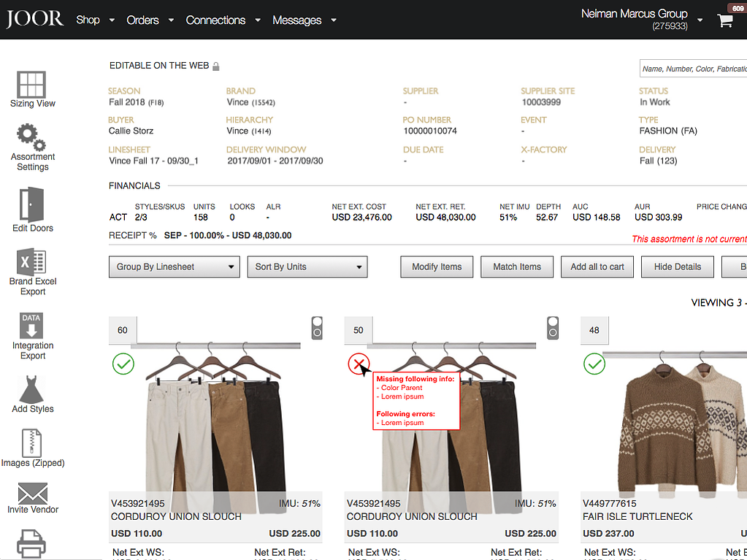
Task: Click Add all to cart button
Action: (x=597, y=266)
